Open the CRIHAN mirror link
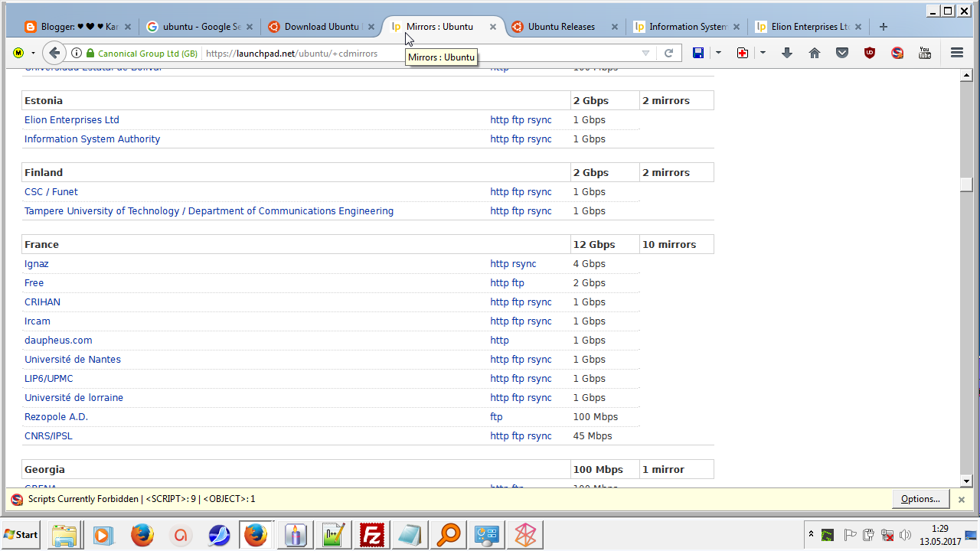This screenshot has width=980, height=551. click(x=42, y=302)
